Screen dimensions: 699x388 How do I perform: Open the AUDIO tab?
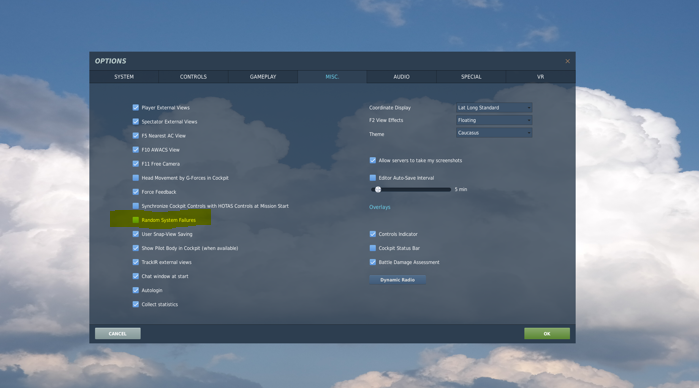point(401,77)
